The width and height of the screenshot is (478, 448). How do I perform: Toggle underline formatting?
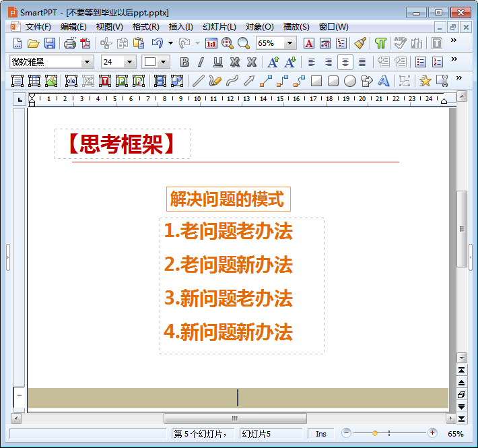[217, 62]
